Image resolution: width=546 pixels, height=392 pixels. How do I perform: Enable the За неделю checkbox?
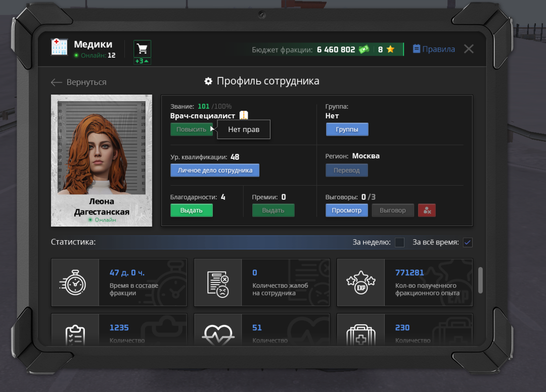coord(399,242)
